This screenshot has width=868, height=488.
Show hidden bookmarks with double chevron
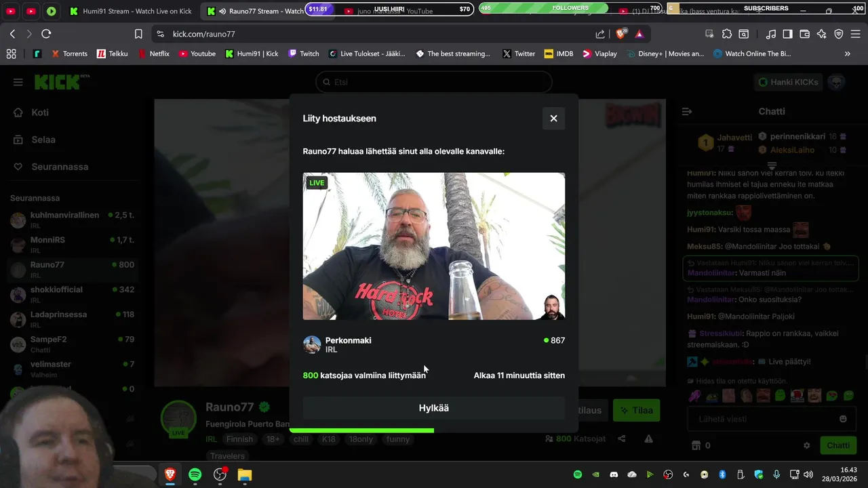[x=847, y=54]
